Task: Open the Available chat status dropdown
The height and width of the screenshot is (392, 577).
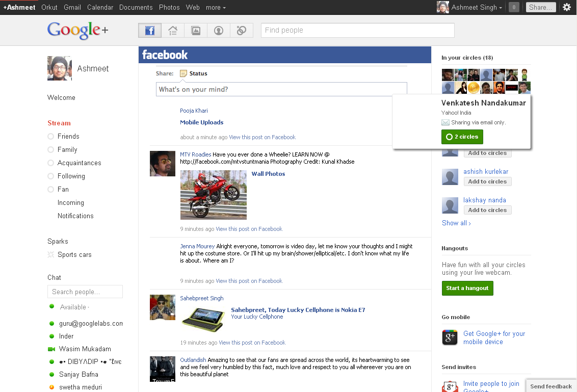Action: (x=74, y=307)
